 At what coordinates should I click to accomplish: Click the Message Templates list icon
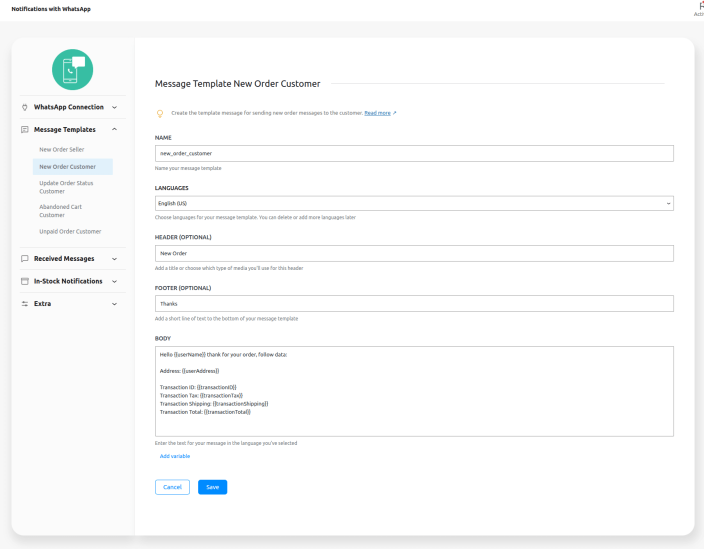click(24, 129)
